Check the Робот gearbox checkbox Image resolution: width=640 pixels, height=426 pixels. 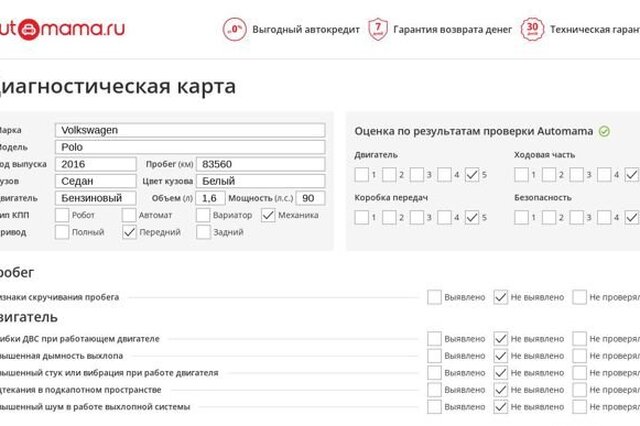click(62, 215)
